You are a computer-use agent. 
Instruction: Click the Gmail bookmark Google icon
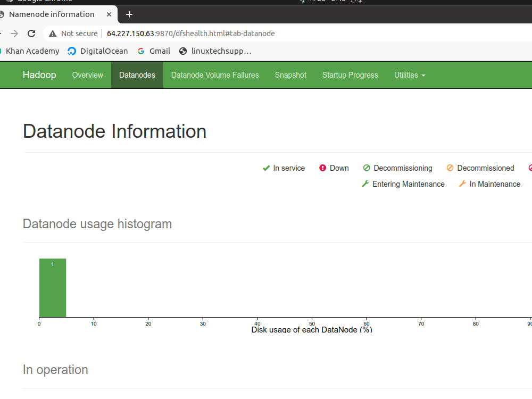click(141, 51)
